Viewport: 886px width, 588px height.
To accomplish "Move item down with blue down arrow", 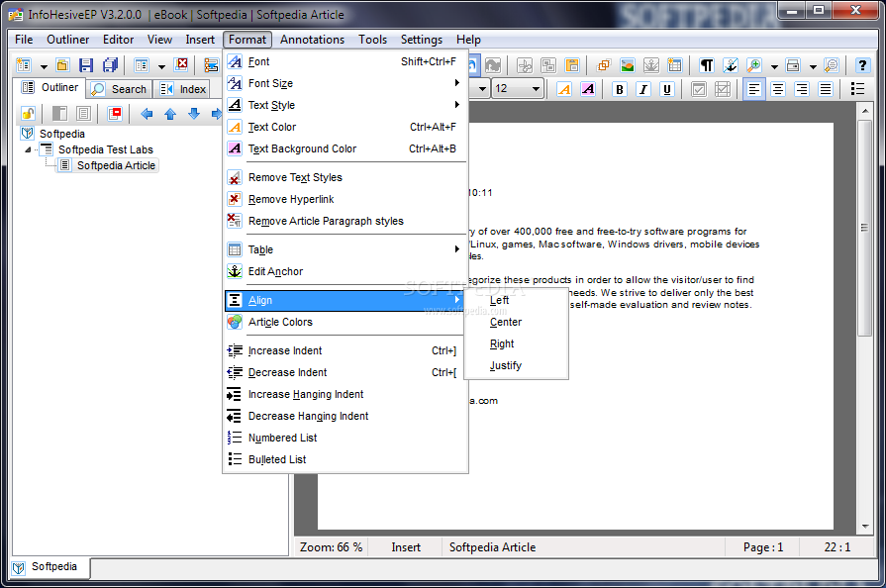I will [x=194, y=114].
